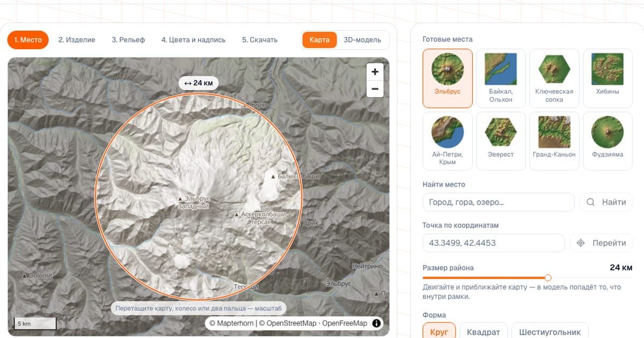
Task: Click the Эльбрус Западный peak label
Action: click(x=193, y=202)
